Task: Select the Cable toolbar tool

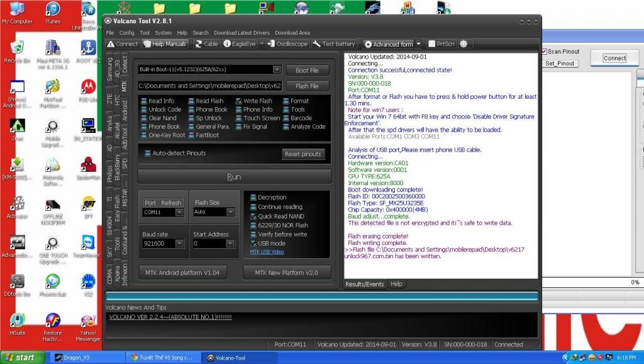Action: click(x=206, y=44)
